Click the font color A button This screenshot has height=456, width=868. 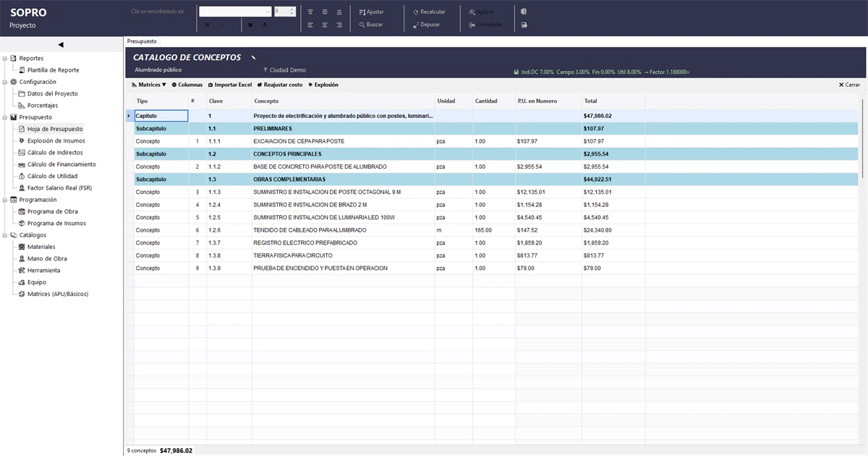pyautogui.click(x=265, y=25)
